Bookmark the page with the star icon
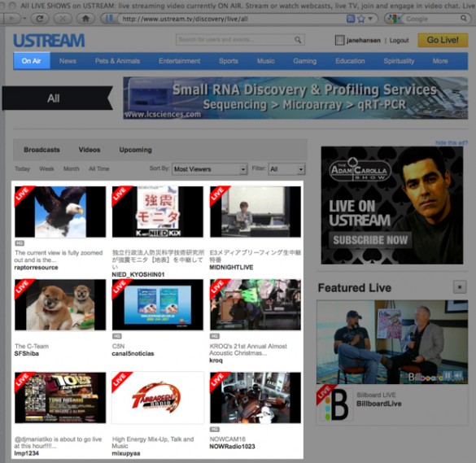Viewport: 476px width, 463px height. click(x=361, y=19)
